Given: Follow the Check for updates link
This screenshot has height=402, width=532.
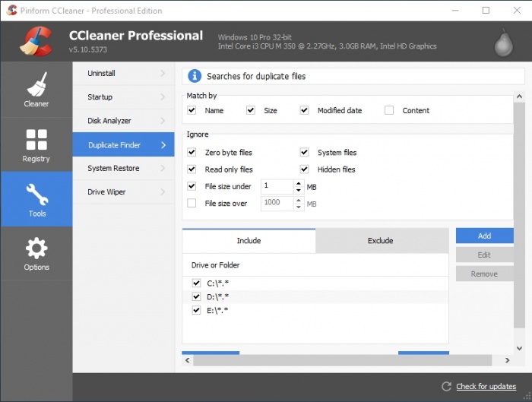Looking at the screenshot, I should pyautogui.click(x=486, y=387).
